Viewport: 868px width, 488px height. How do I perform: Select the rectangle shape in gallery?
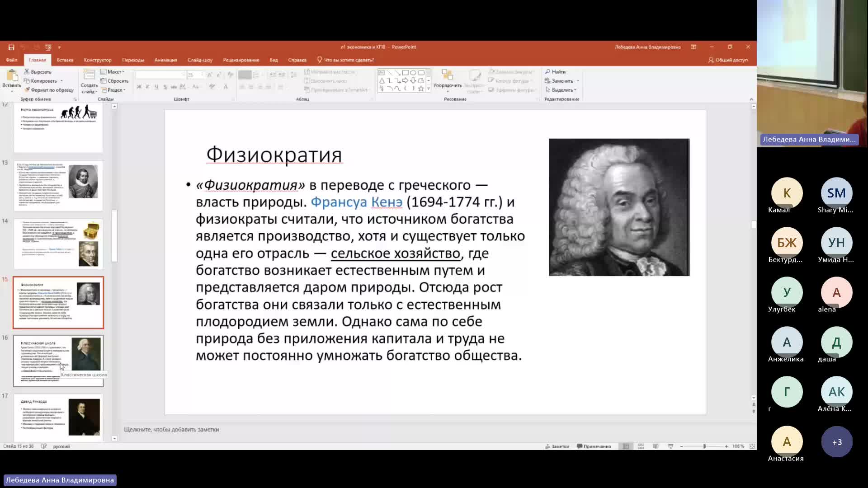tap(405, 73)
